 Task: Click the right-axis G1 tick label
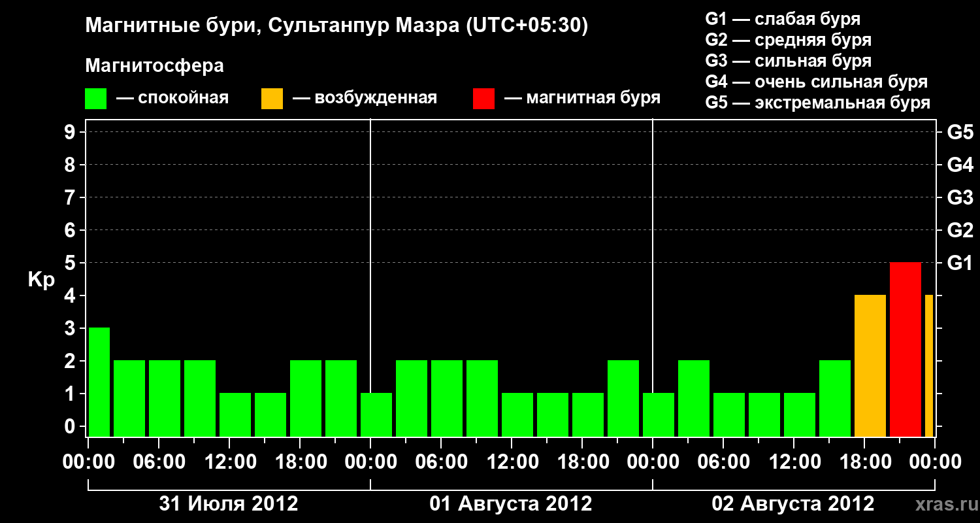click(960, 263)
